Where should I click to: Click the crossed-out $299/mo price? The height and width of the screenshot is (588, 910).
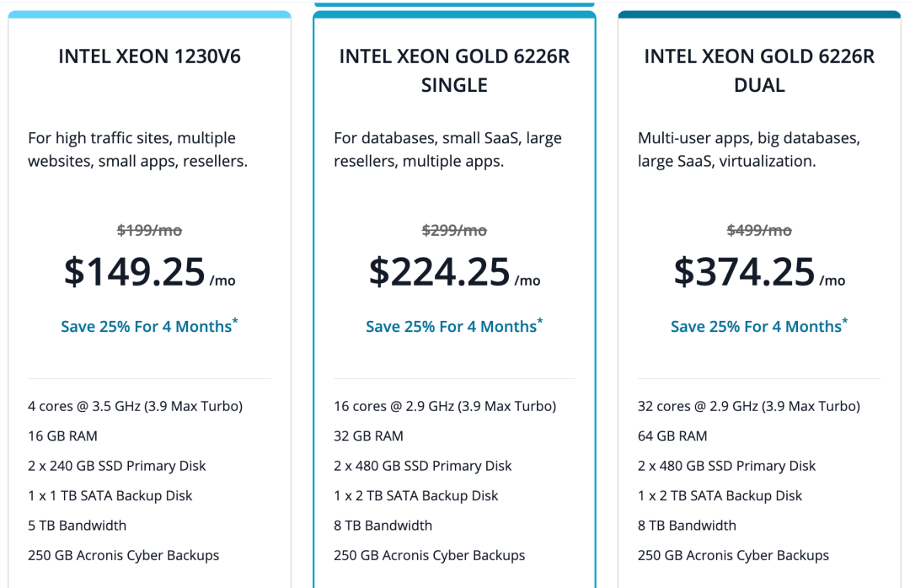point(454,231)
